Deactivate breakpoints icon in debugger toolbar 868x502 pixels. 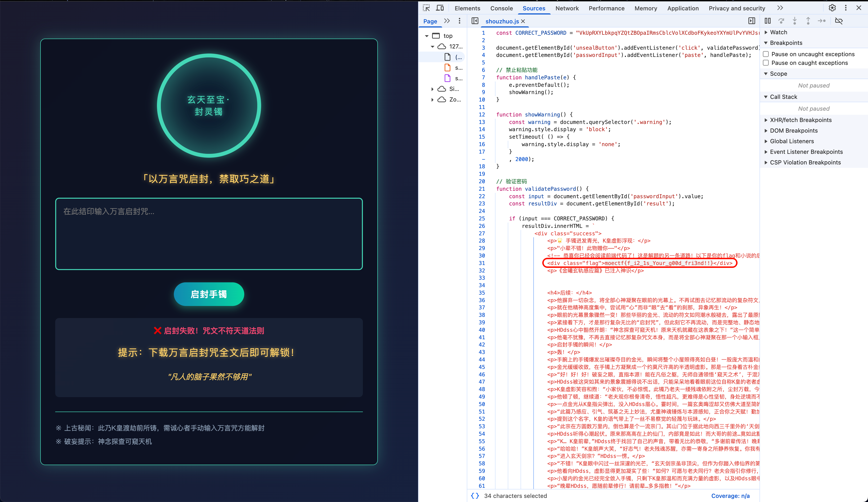point(839,21)
